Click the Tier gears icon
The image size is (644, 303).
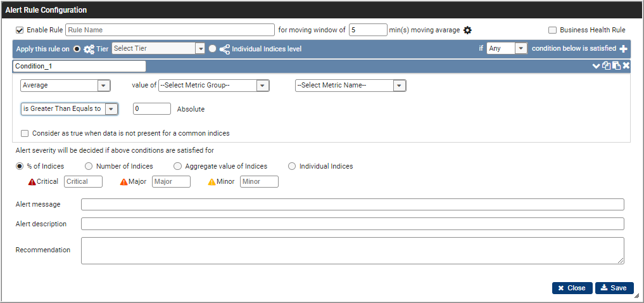[x=89, y=49]
